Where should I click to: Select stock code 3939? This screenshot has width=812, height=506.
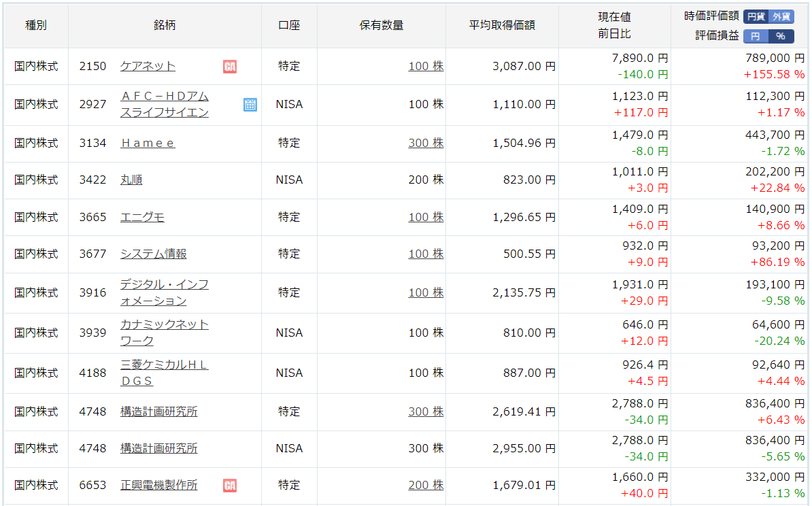point(92,333)
